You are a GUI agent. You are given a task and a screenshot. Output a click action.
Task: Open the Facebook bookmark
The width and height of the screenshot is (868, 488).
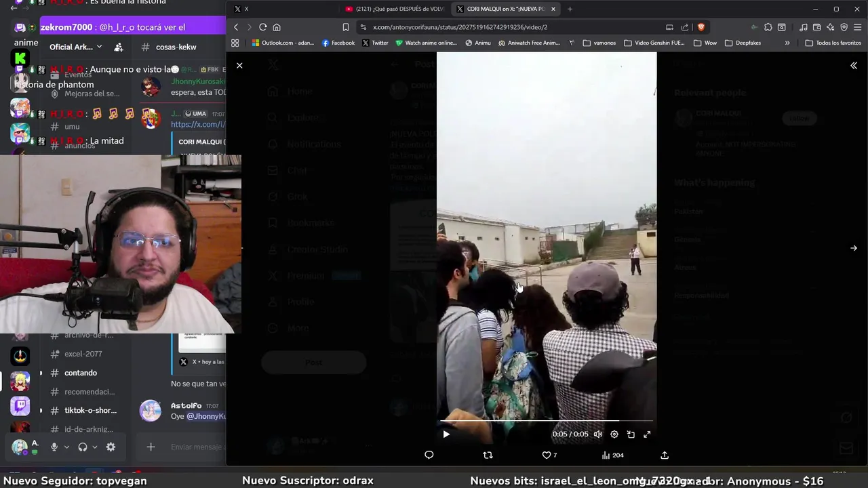click(338, 43)
